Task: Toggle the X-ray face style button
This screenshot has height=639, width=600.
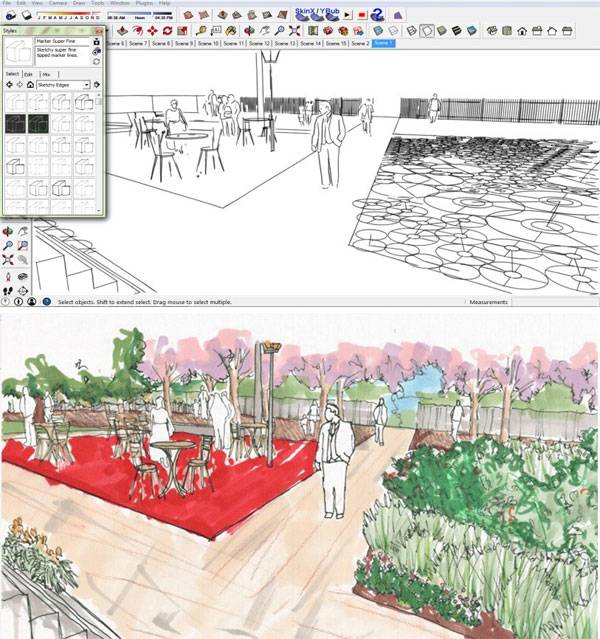Action: click(394, 31)
